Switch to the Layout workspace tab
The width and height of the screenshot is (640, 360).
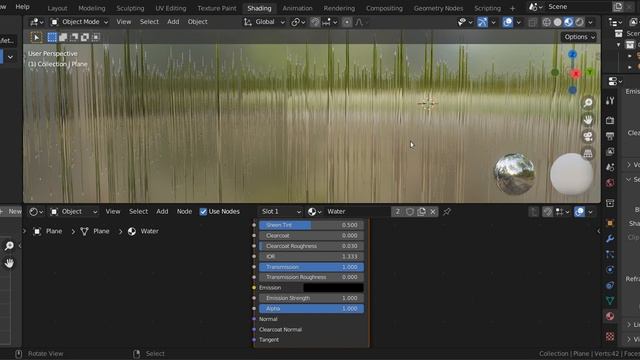57,8
